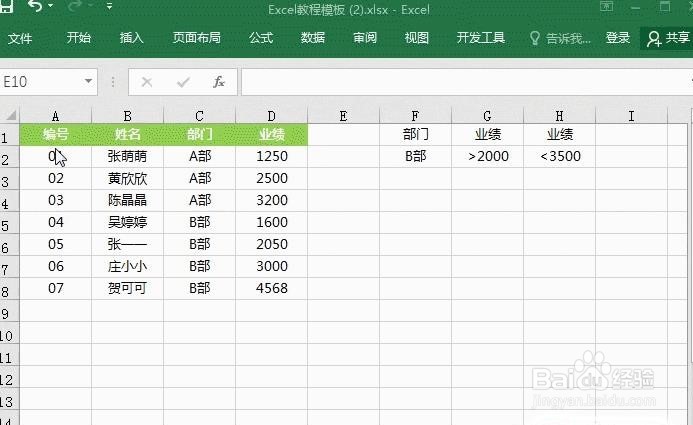Select column E header
The image size is (693, 425).
point(343,116)
